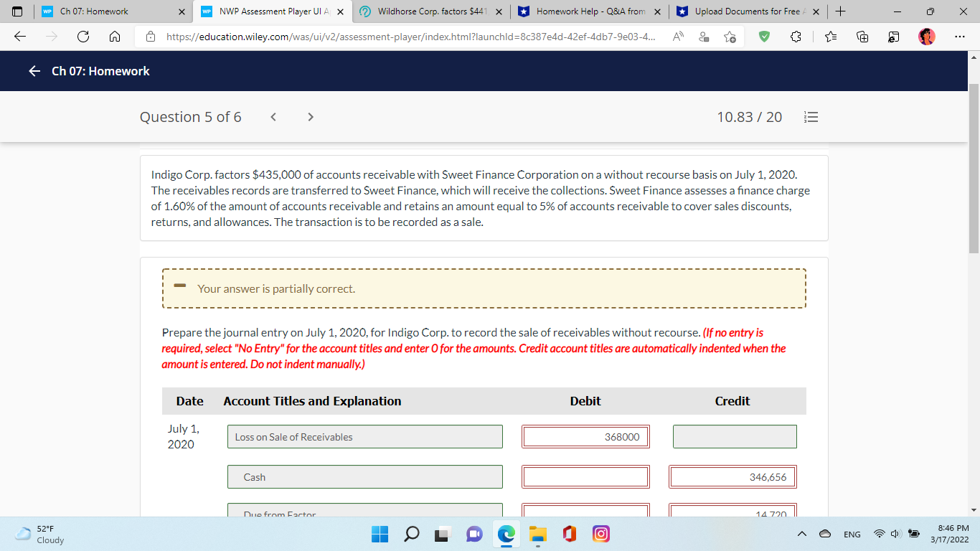Viewport: 980px width, 551px height.
Task: Open the saved passwords icon in address bar
Action: coord(703,36)
